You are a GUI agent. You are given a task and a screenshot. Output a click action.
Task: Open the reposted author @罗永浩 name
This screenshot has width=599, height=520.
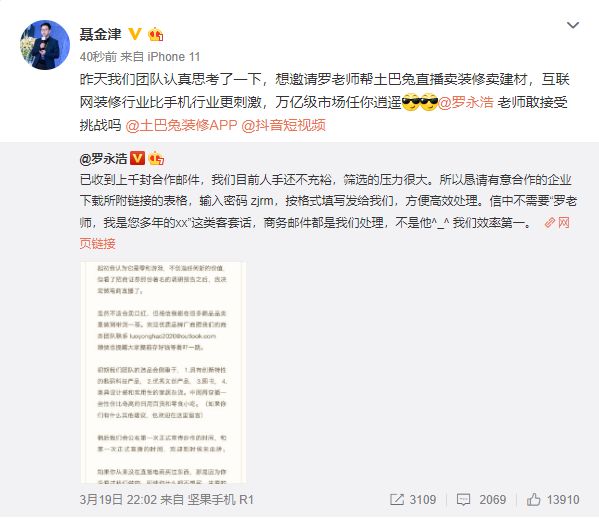pyautogui.click(x=103, y=159)
